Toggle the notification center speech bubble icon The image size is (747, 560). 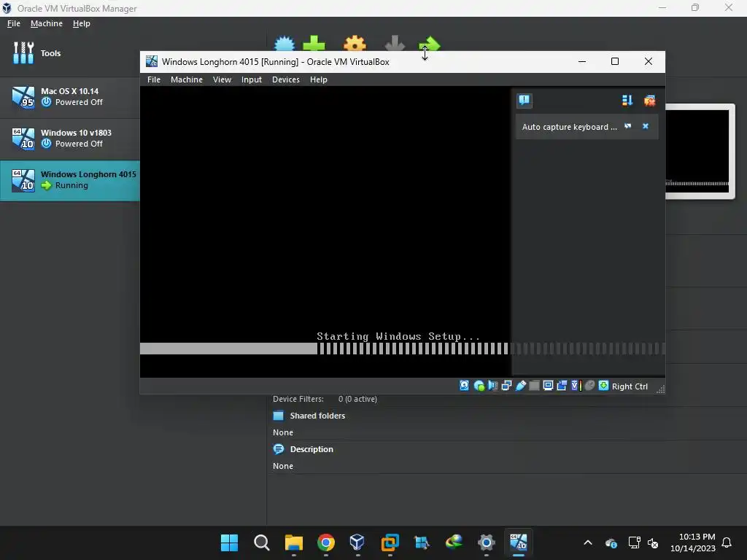(x=524, y=101)
